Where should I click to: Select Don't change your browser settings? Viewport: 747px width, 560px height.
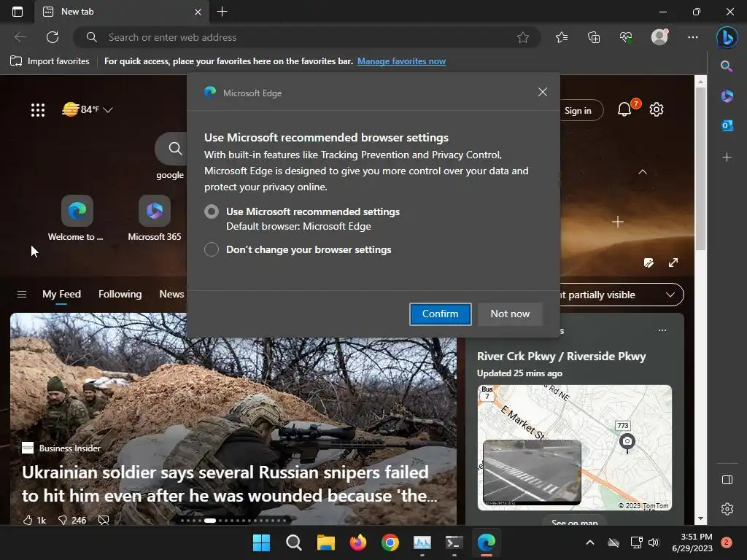(212, 249)
